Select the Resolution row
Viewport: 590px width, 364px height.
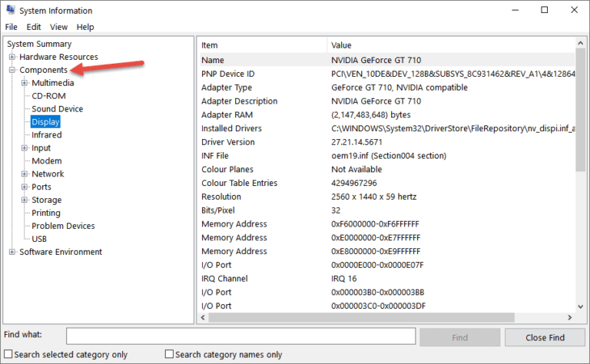pyautogui.click(x=386, y=197)
